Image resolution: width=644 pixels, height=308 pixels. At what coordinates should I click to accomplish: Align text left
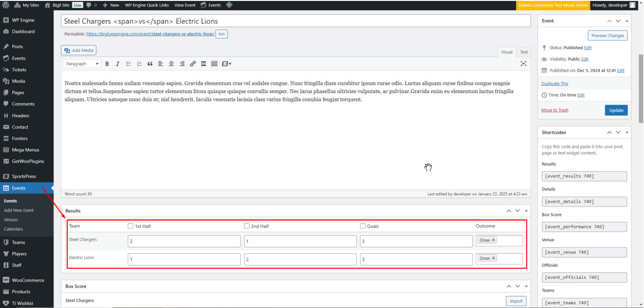(x=161, y=64)
